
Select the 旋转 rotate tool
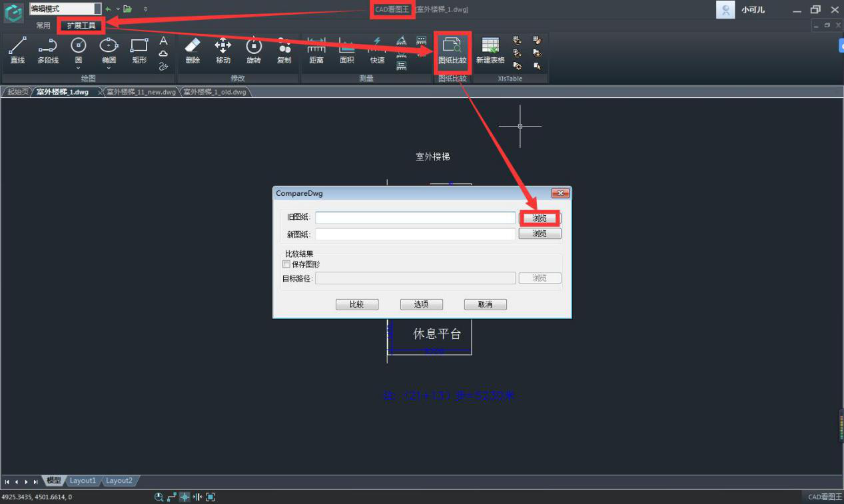pos(254,51)
